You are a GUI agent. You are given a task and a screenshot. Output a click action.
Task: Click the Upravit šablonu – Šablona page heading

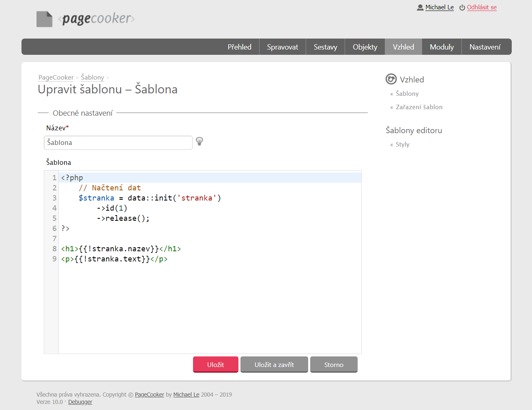[x=107, y=89]
